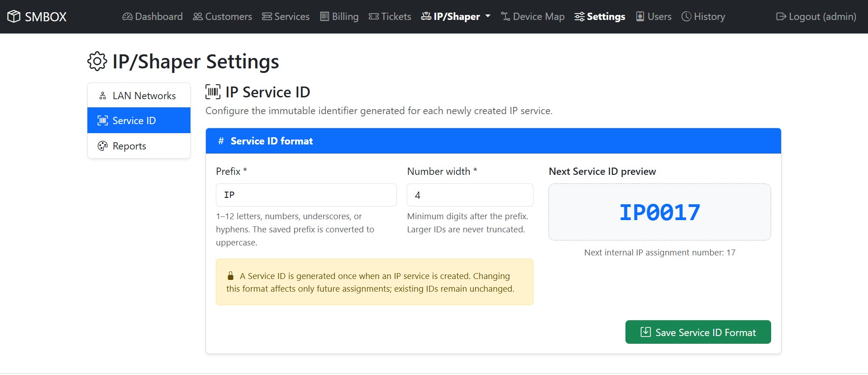Focus the Prefix input field
The width and height of the screenshot is (868, 375).
306,195
